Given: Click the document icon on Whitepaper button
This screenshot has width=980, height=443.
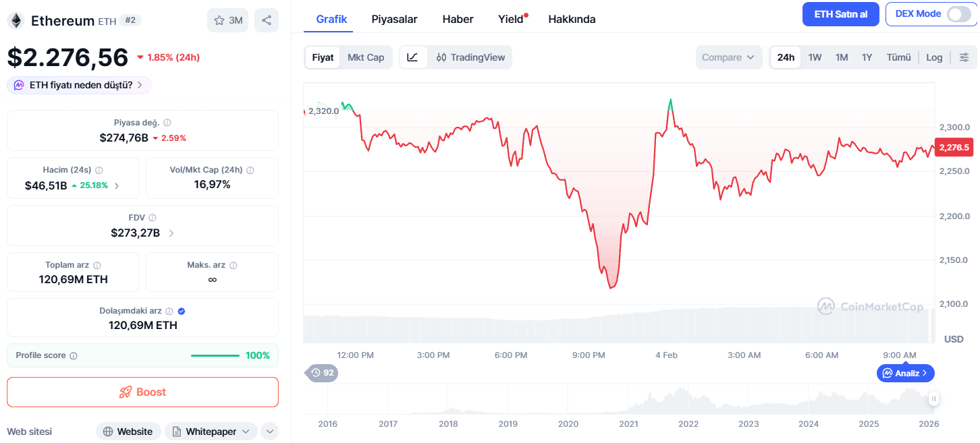Looking at the screenshot, I should (177, 432).
